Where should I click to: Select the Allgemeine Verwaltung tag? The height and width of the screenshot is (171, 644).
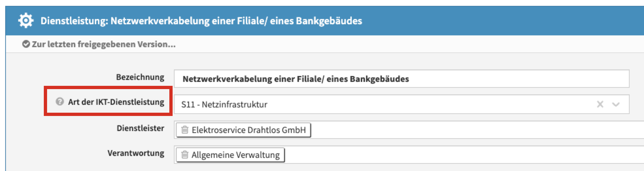pyautogui.click(x=235, y=155)
